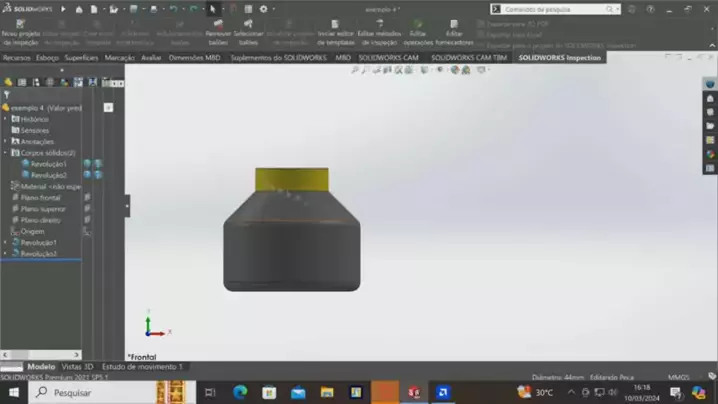Image resolution: width=718 pixels, height=404 pixels.
Task: Toggle visibility of the Plano superior plane
Action: coord(87,209)
